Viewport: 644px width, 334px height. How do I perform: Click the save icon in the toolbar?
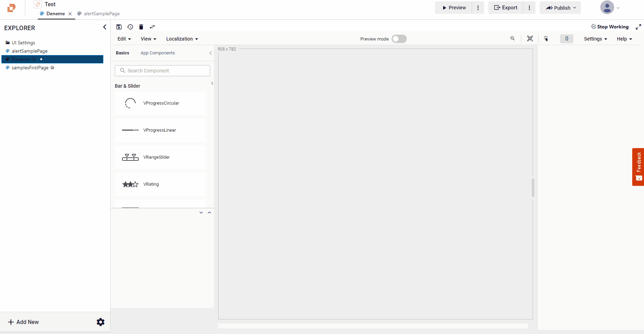click(x=119, y=27)
